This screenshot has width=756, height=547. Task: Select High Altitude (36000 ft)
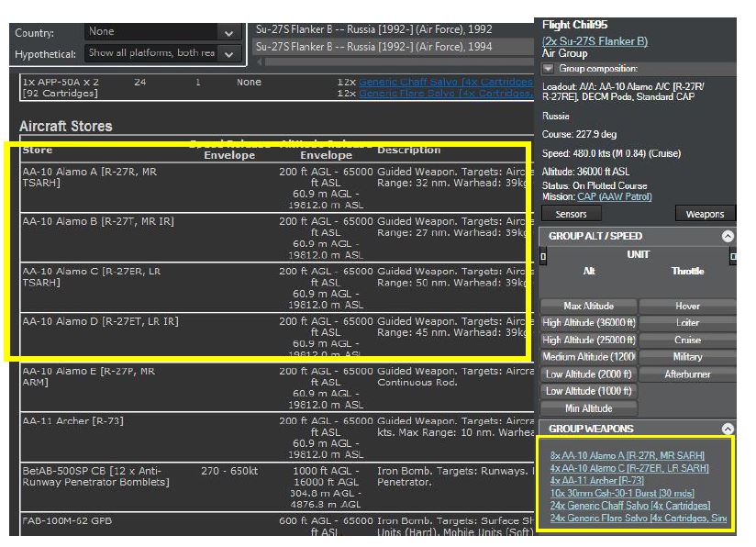coord(589,323)
